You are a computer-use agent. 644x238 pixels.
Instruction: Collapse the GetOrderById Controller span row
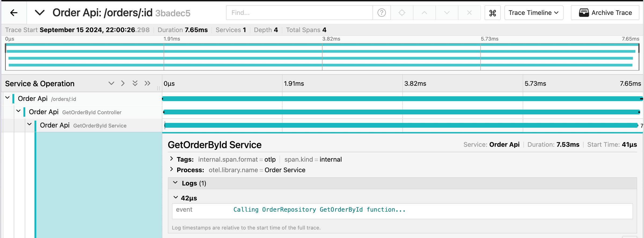tap(19, 111)
